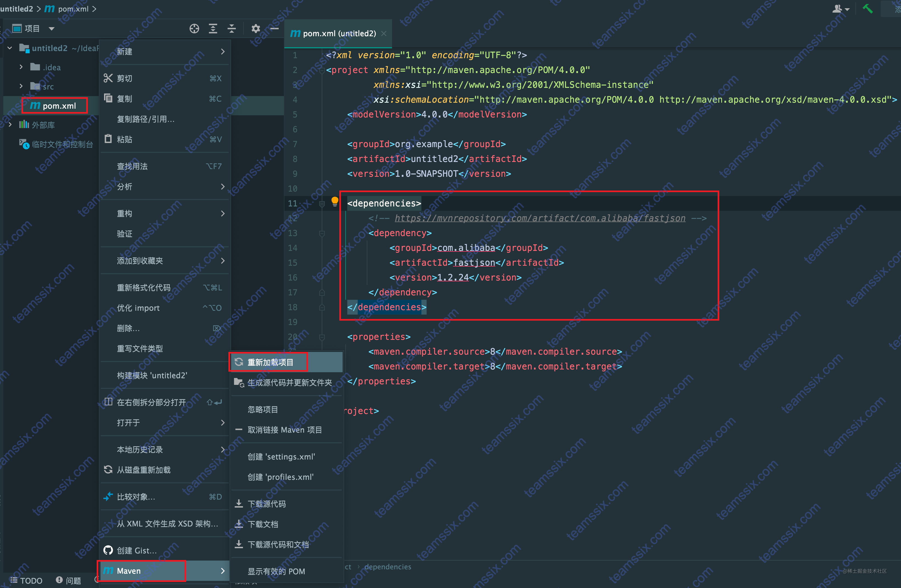Open the mvnrepository fastjson link in comment

[540, 218]
